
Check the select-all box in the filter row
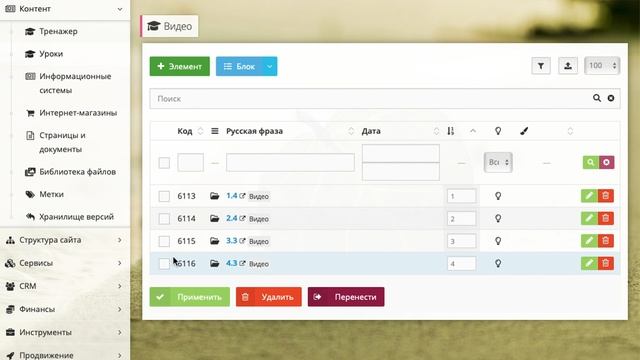(x=164, y=163)
